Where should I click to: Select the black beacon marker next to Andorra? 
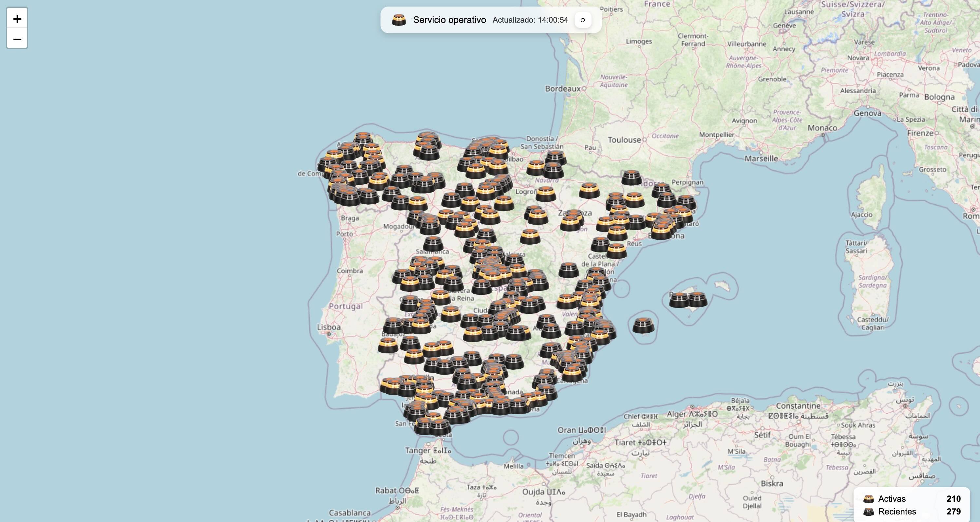pyautogui.click(x=631, y=178)
